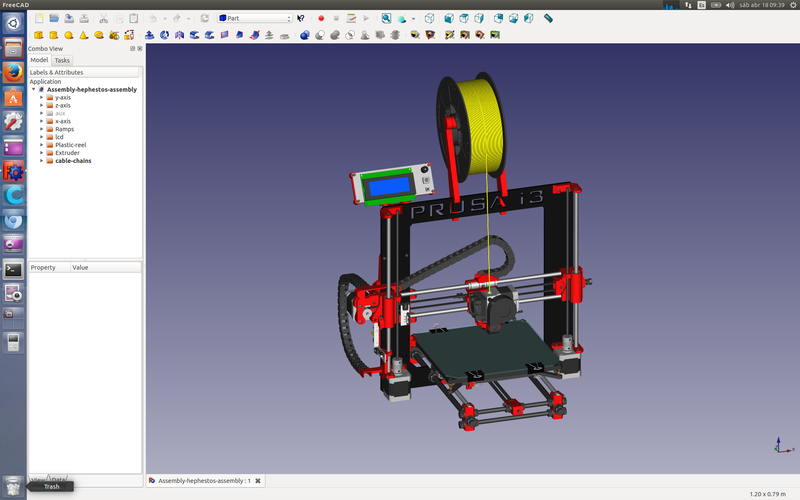Open the Part workbench selector dropdown
Viewport: 800px width, 500px height.
[254, 18]
